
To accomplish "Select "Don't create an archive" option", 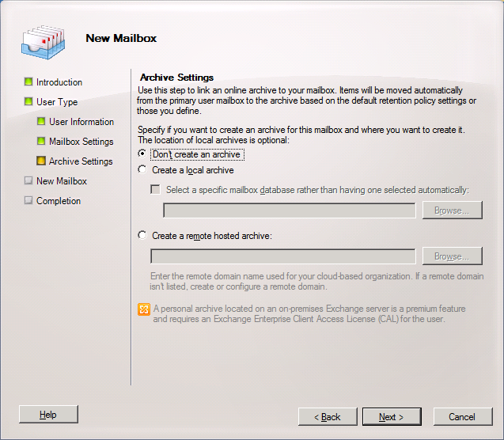I will [142, 154].
